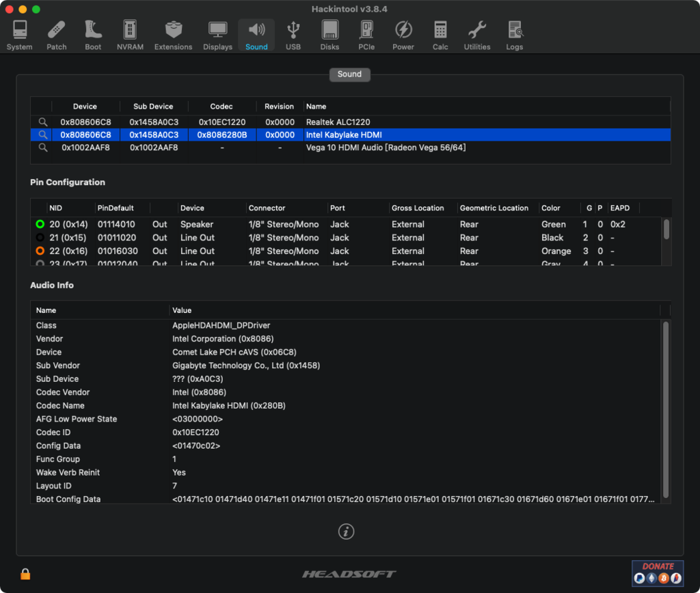Open the Logs section
The height and width of the screenshot is (593, 700).
(x=514, y=36)
